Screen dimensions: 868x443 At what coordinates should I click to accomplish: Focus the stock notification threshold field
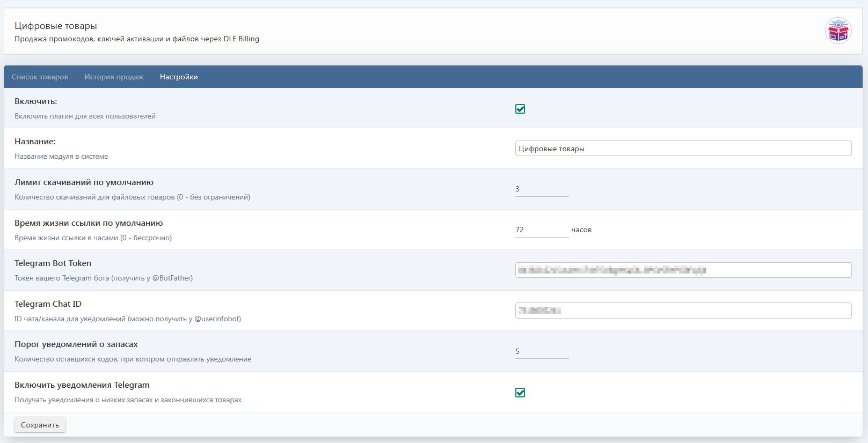pyautogui.click(x=541, y=351)
